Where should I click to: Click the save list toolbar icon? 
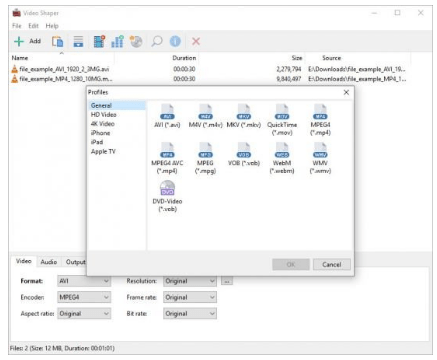(x=78, y=42)
